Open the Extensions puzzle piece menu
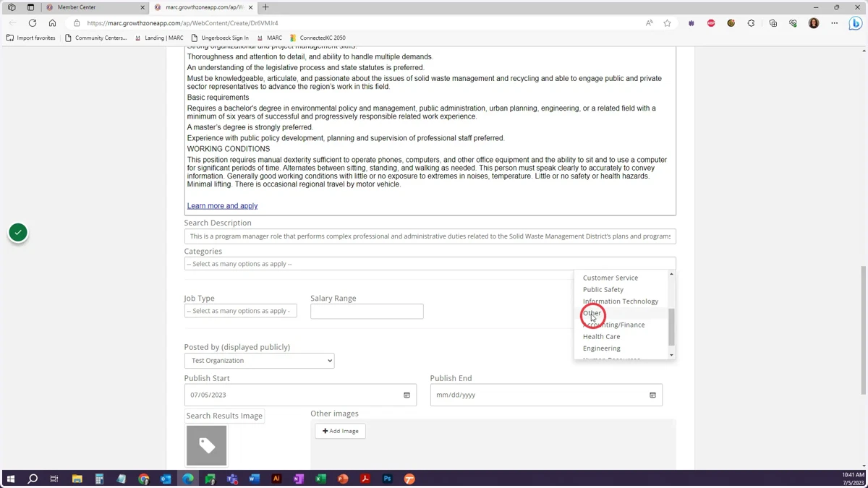 coord(751,23)
